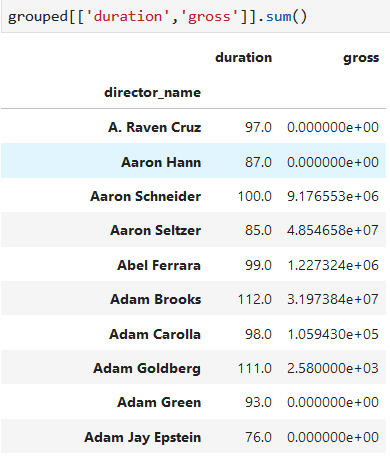390x456 pixels.
Task: Click the Adam Goldberg row label
Action: tap(147, 368)
